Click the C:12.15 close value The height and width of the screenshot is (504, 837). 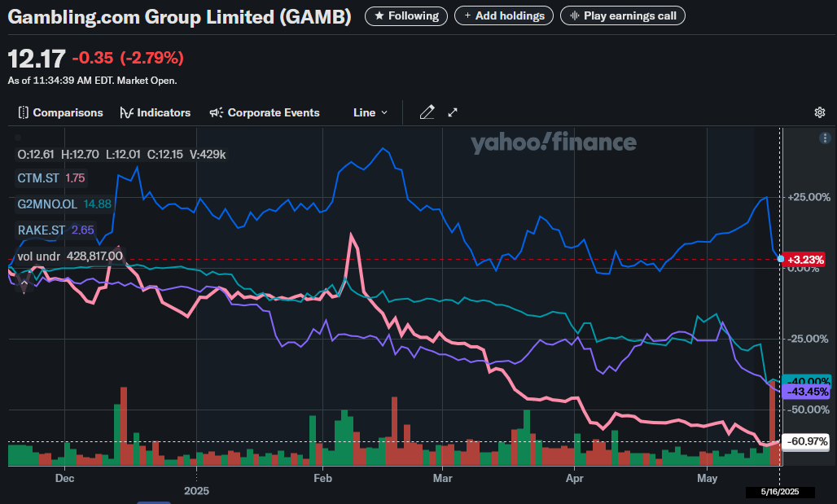pyautogui.click(x=165, y=155)
